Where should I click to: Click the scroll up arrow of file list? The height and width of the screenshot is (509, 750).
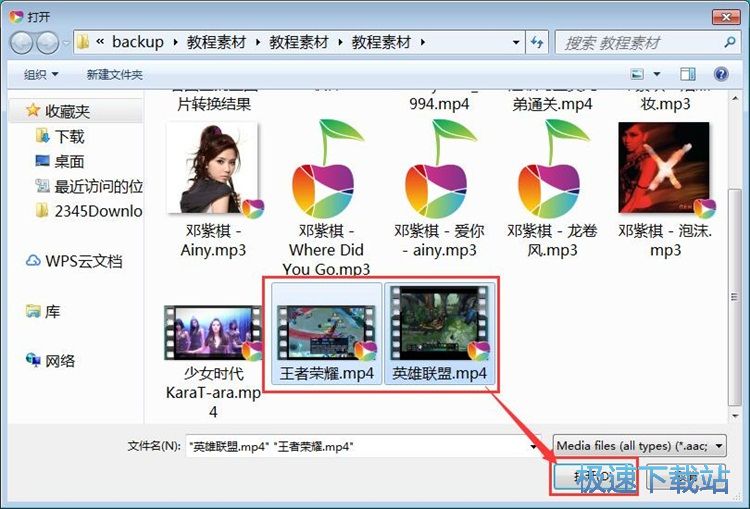735,99
